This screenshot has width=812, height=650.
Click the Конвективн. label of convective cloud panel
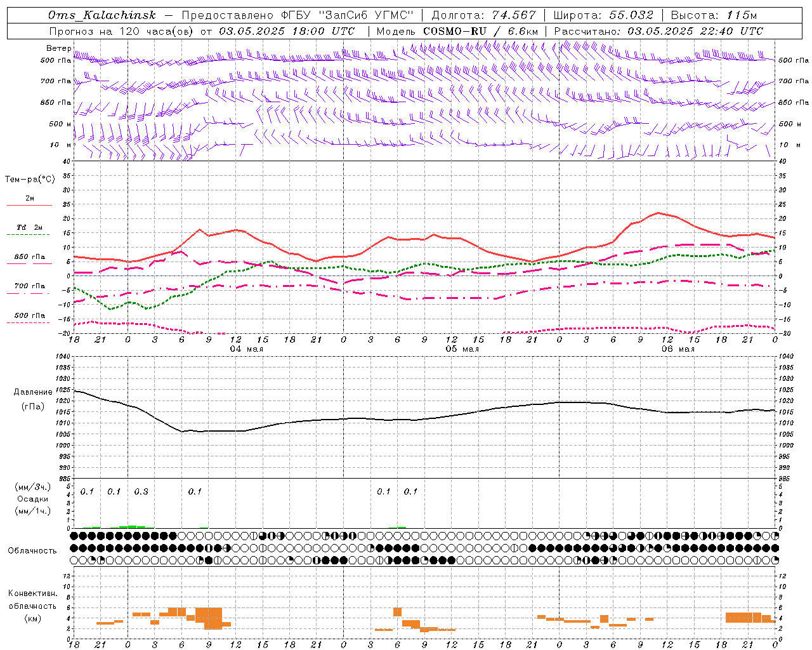click(x=32, y=594)
